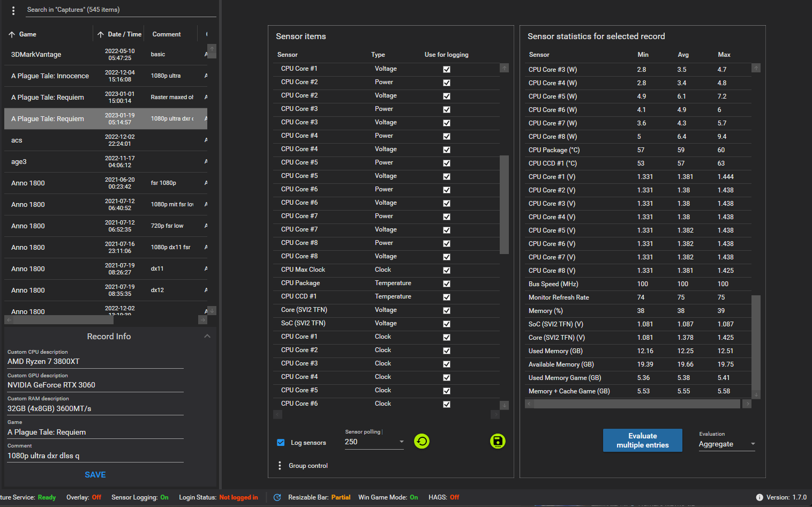The width and height of the screenshot is (812, 507).
Task: Edit the Custom CPU description field
Action: (95, 362)
